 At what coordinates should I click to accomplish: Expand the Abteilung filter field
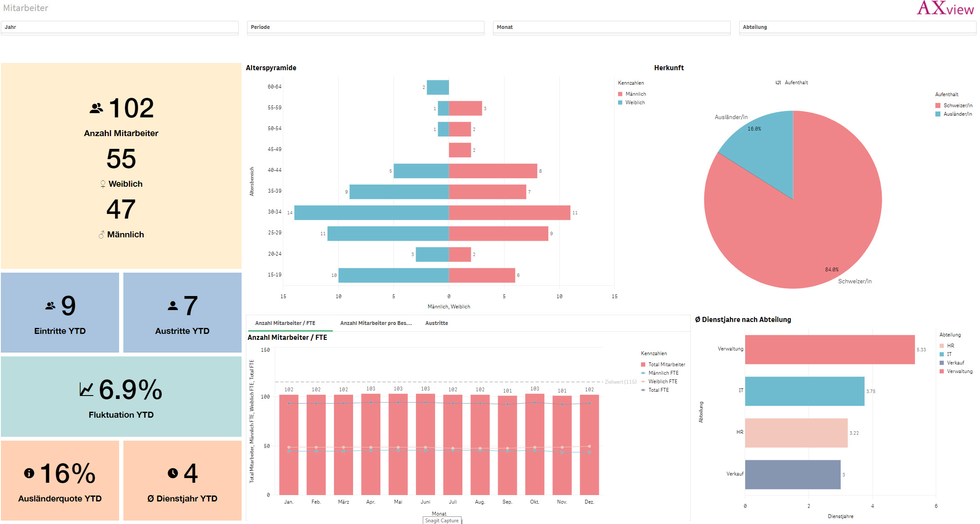[x=857, y=27]
